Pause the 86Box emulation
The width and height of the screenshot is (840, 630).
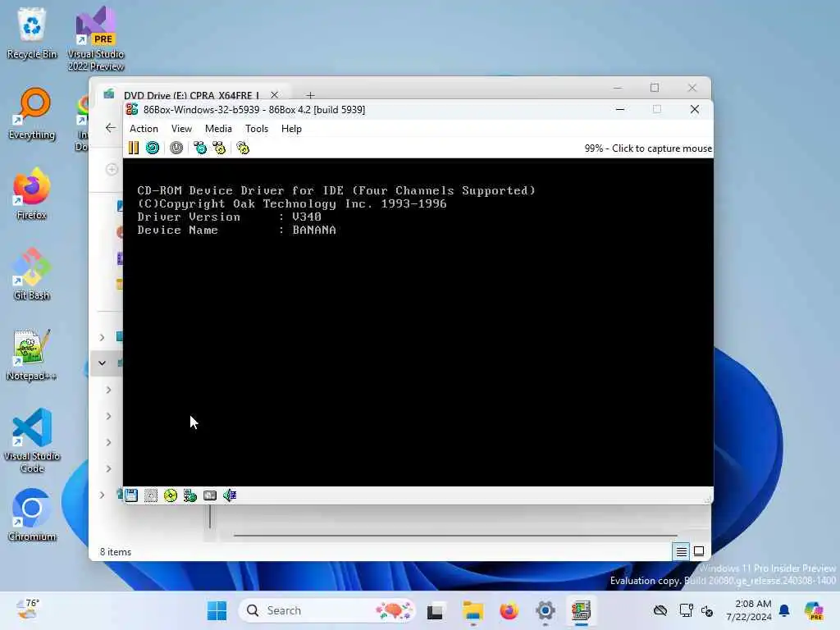(x=134, y=148)
